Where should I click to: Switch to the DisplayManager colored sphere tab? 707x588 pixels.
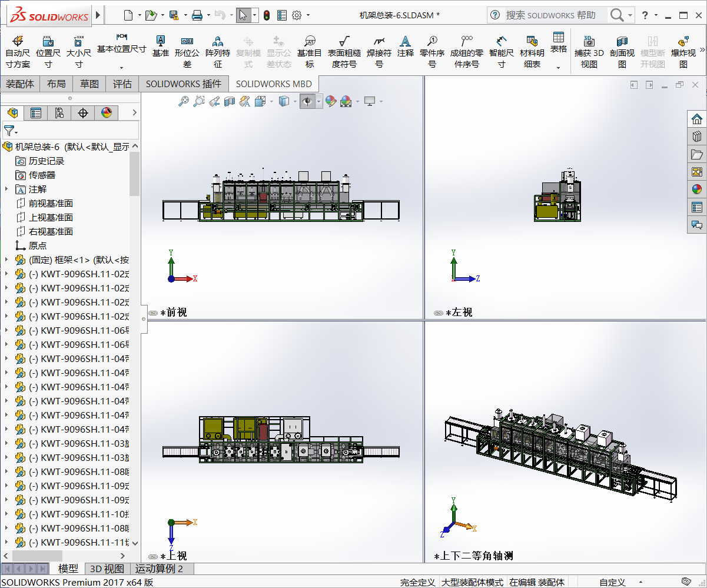(107, 112)
